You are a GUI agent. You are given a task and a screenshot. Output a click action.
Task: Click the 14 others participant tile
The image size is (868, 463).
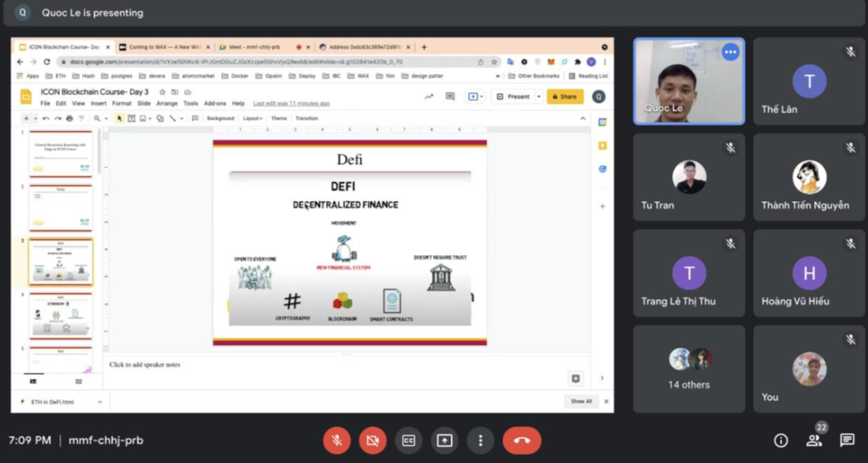click(689, 369)
